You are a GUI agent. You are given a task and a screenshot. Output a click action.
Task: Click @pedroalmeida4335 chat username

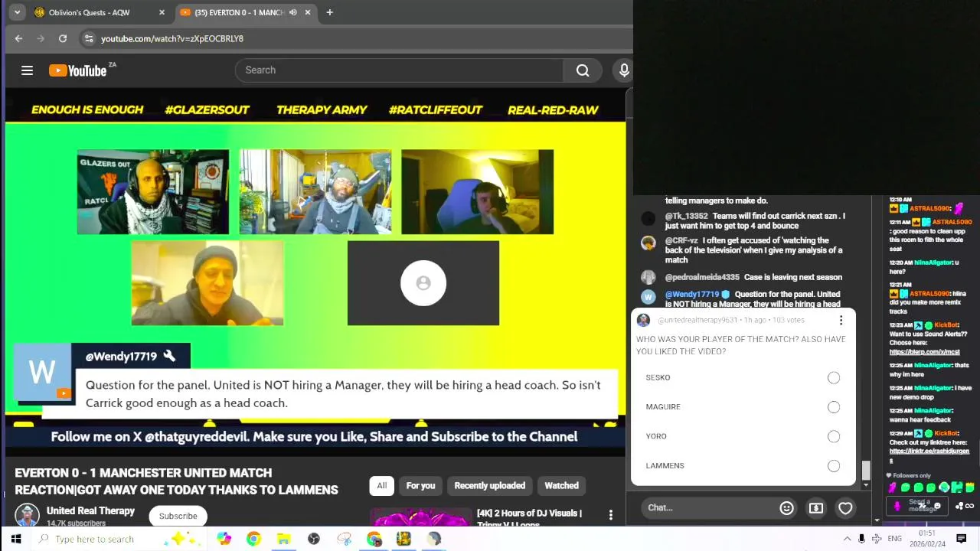click(702, 277)
